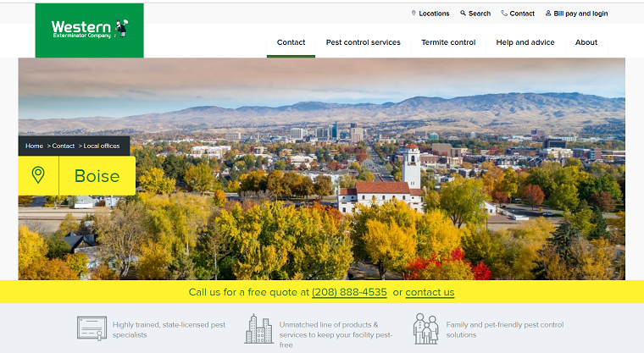Screen dimensions: 644x353
Task: Click the map pin icon beside Boise
Action: (38, 175)
